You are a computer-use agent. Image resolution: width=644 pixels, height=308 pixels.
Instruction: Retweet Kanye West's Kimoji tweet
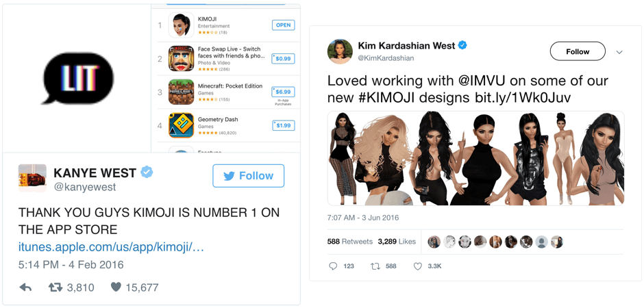(55, 287)
